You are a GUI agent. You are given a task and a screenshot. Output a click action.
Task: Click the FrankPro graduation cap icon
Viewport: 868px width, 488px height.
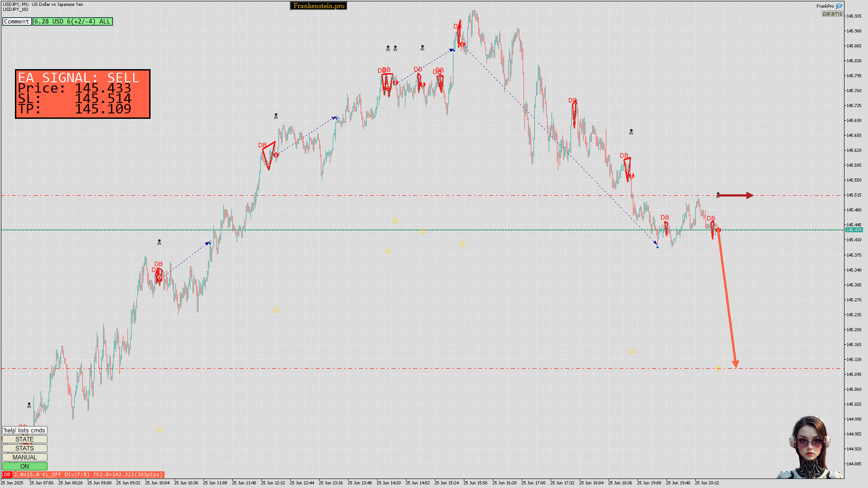(x=839, y=6)
